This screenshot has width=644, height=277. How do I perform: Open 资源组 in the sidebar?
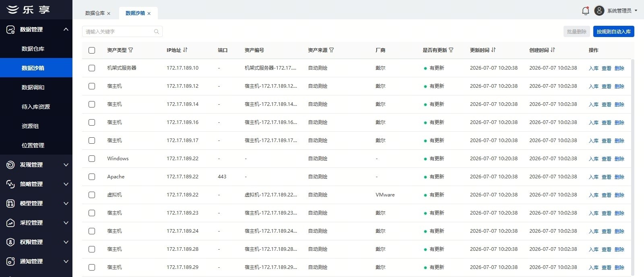(x=36, y=126)
